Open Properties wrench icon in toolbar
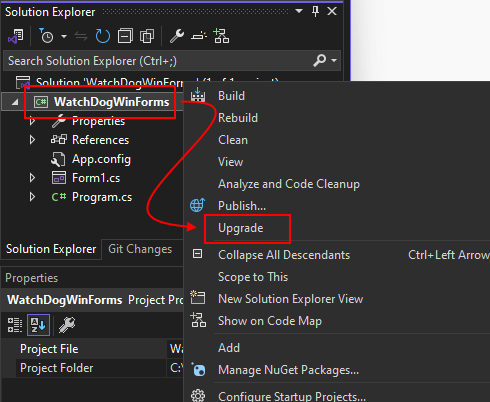Image resolution: width=490 pixels, height=402 pixels. tap(177, 36)
